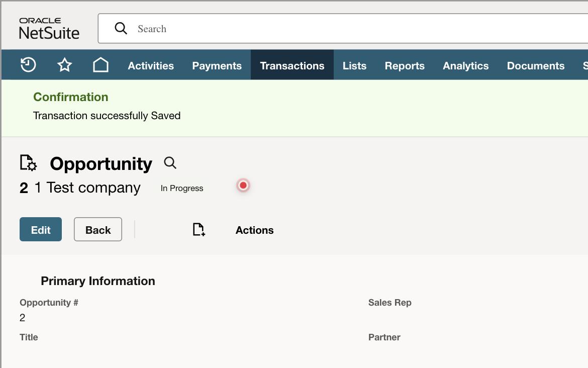Click the Back button

tap(98, 229)
